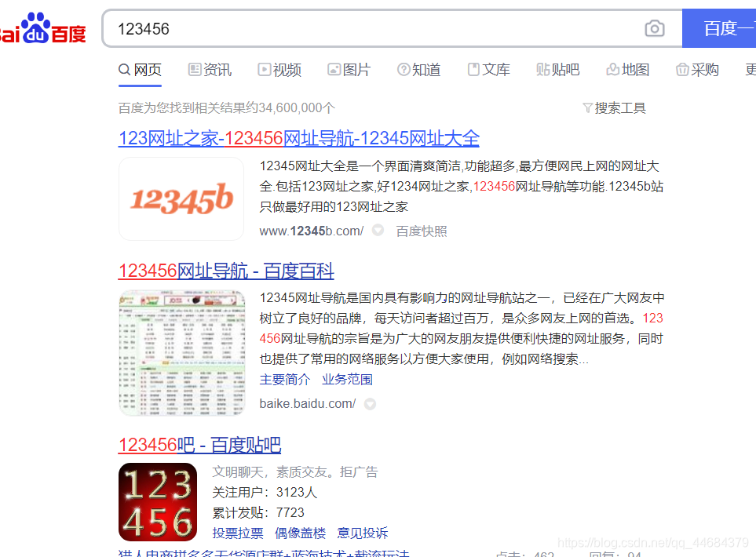
Task: Click result count text 约34,600,000个
Action: pyautogui.click(x=290, y=108)
